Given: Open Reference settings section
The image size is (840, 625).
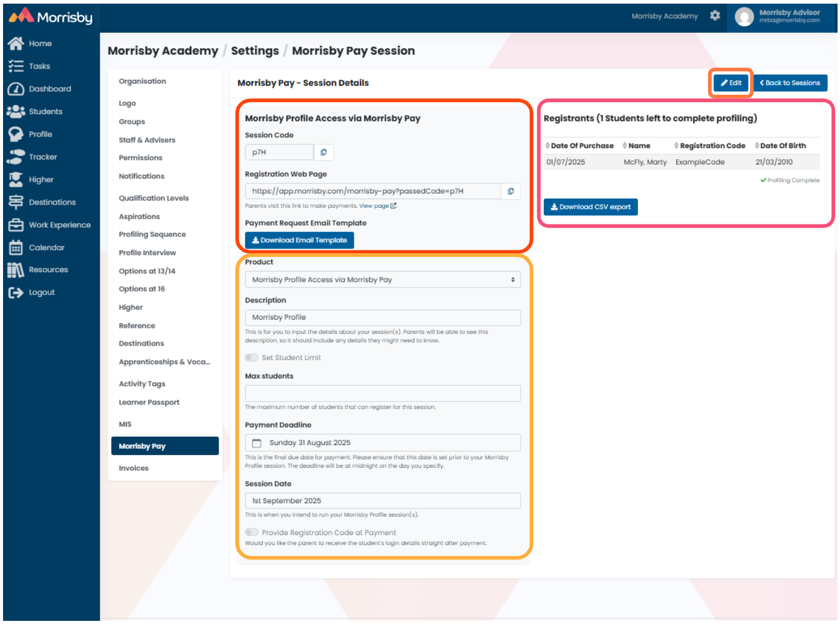Looking at the screenshot, I should 137,326.
